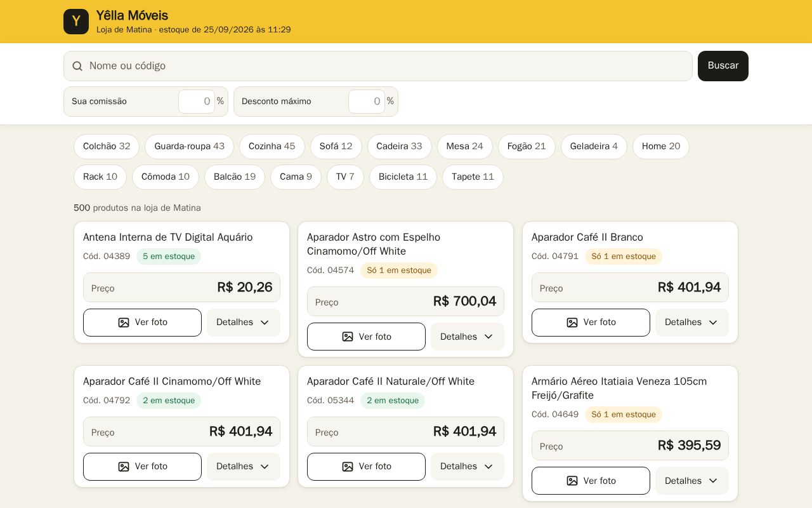Expand Detalhes for Aparador Astro com Espelho
Image resolution: width=812 pixels, height=508 pixels.
pyautogui.click(x=468, y=337)
